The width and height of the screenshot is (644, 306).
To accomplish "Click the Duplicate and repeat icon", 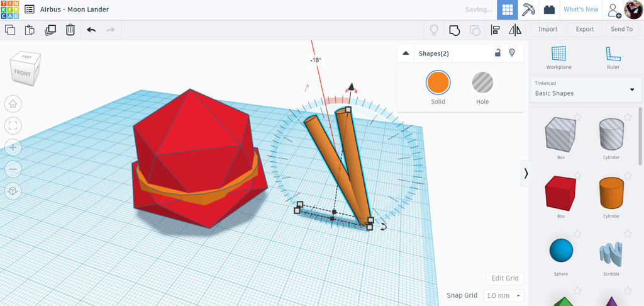I will (50, 30).
